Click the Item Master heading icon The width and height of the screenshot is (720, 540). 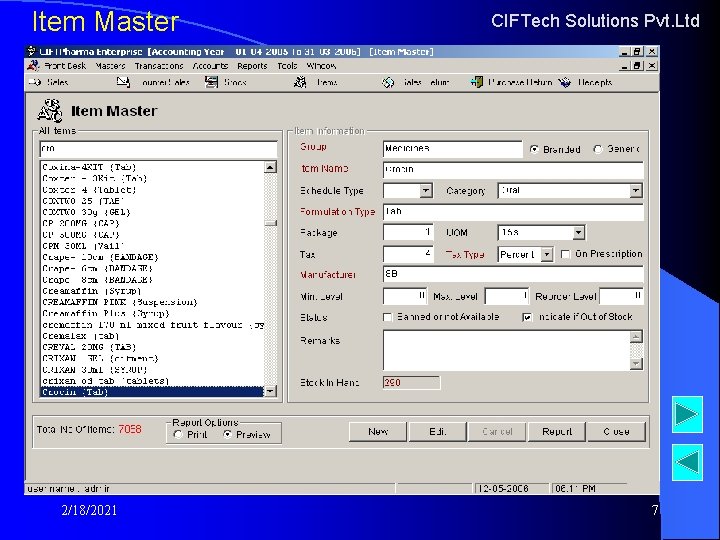tap(50, 111)
